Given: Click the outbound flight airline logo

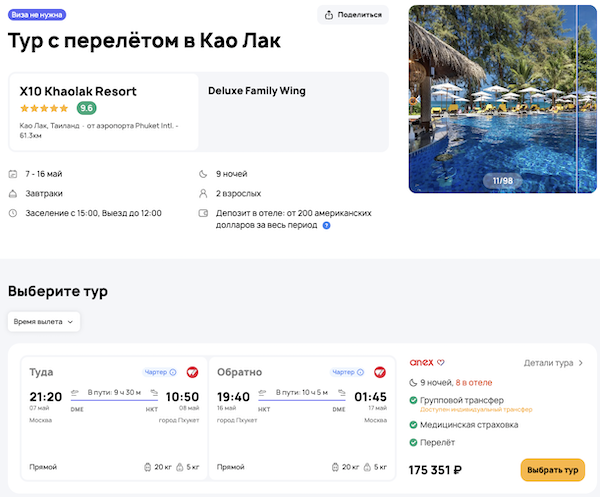Looking at the screenshot, I should tap(191, 372).
